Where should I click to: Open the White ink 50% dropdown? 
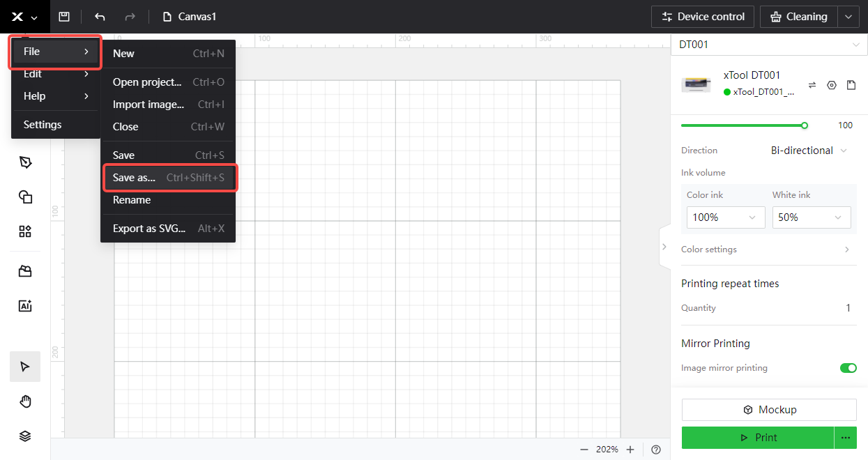point(812,217)
